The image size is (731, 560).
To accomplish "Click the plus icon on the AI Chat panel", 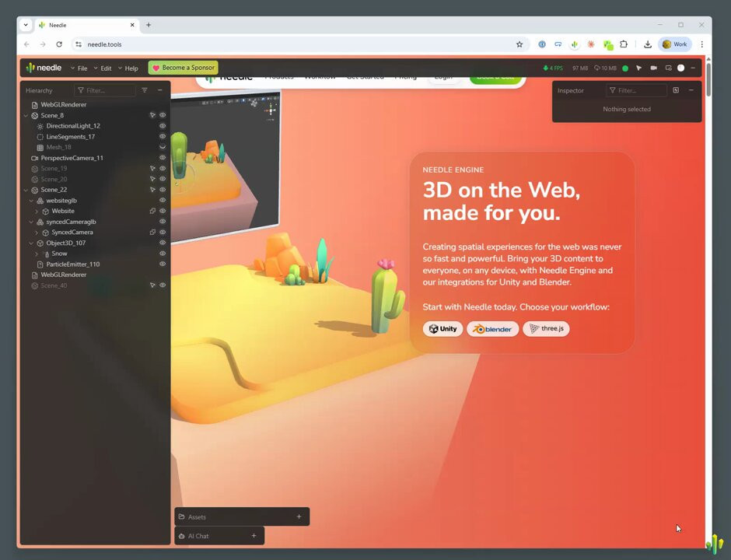I will tap(254, 536).
